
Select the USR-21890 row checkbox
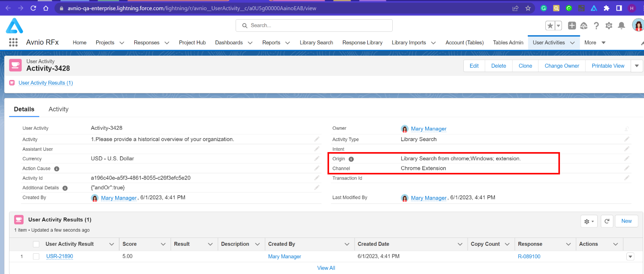[x=36, y=256]
